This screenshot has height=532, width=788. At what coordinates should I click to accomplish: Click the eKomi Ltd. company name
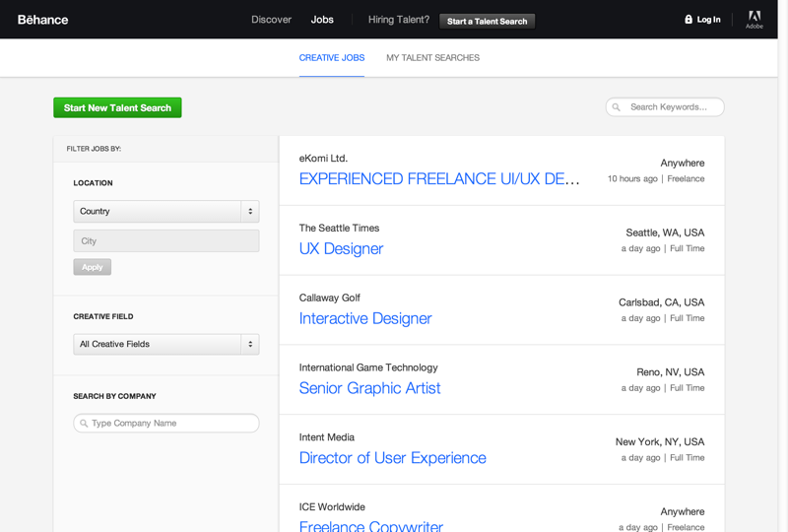coord(323,159)
